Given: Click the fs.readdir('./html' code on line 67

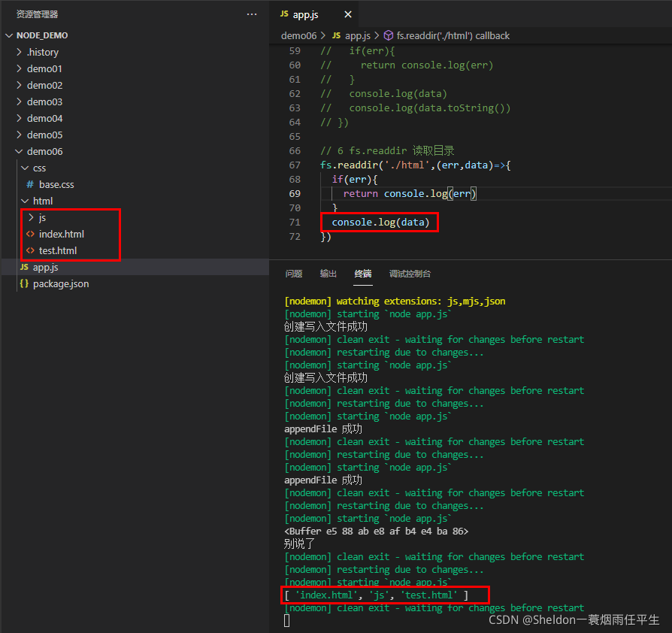Looking at the screenshot, I should (x=377, y=165).
